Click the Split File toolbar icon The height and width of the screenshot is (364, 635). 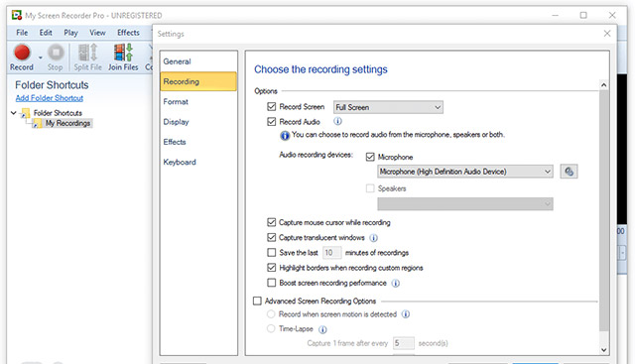(88, 53)
